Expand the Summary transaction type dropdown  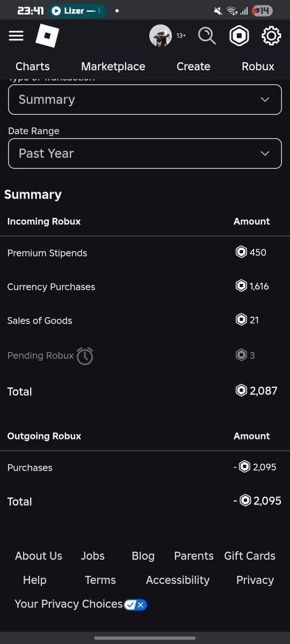pyautogui.click(x=145, y=99)
